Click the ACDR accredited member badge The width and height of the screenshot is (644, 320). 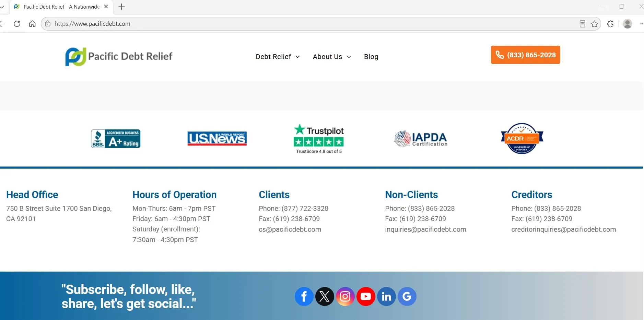pyautogui.click(x=522, y=138)
